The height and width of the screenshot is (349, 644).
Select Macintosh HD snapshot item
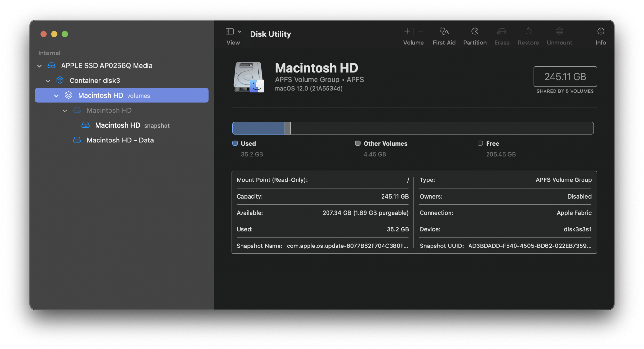[x=132, y=125]
